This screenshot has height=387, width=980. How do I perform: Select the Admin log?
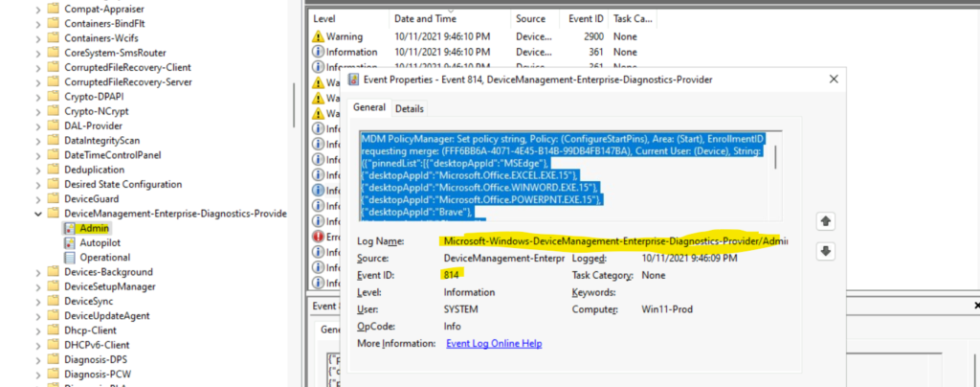coord(94,228)
